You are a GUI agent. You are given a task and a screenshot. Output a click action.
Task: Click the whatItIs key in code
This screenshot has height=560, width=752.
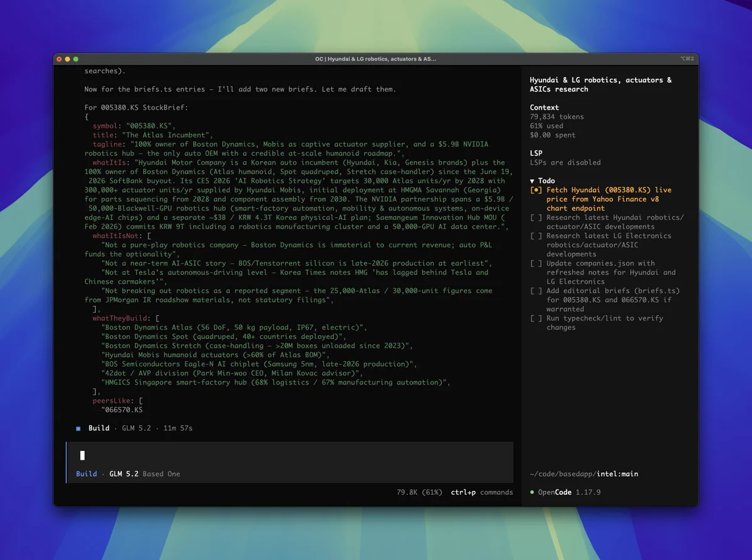109,163
